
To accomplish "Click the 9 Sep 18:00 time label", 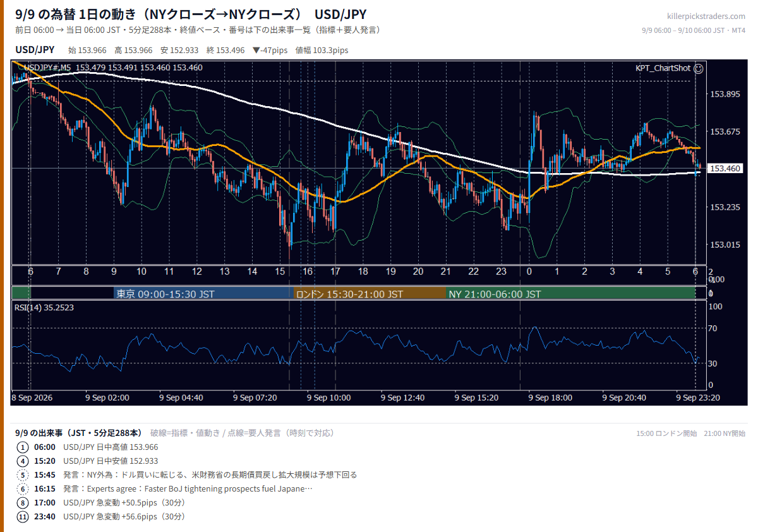I will coord(551,397).
